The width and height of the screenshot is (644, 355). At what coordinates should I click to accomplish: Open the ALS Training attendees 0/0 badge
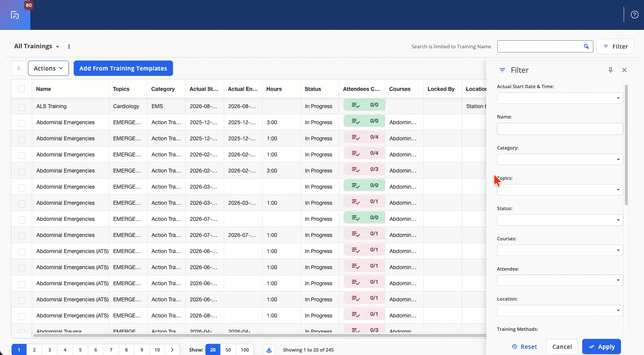coord(364,105)
